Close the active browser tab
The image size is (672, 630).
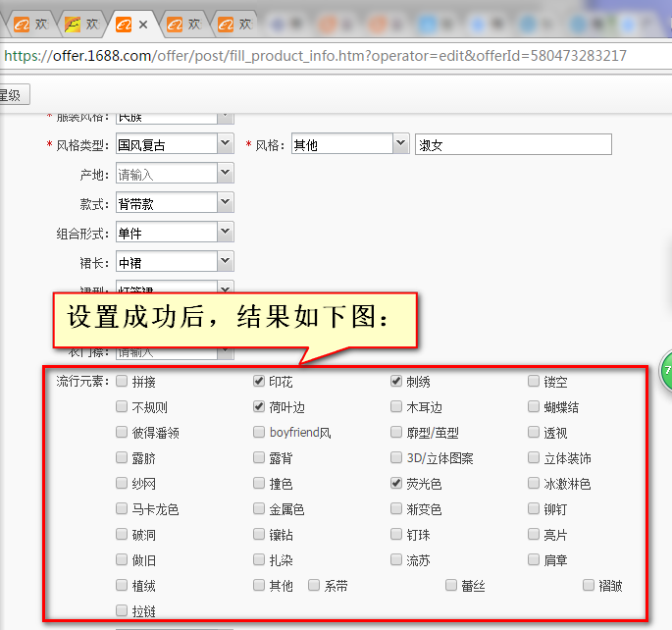143,24
